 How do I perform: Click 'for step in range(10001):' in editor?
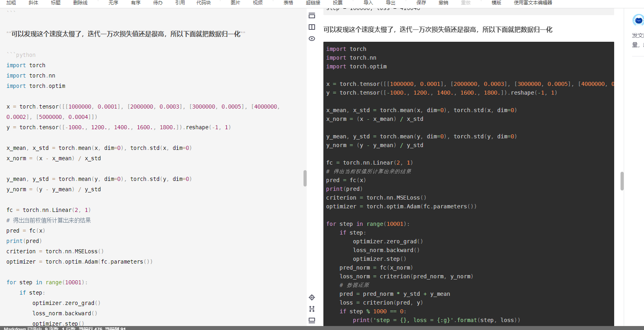coord(47,282)
